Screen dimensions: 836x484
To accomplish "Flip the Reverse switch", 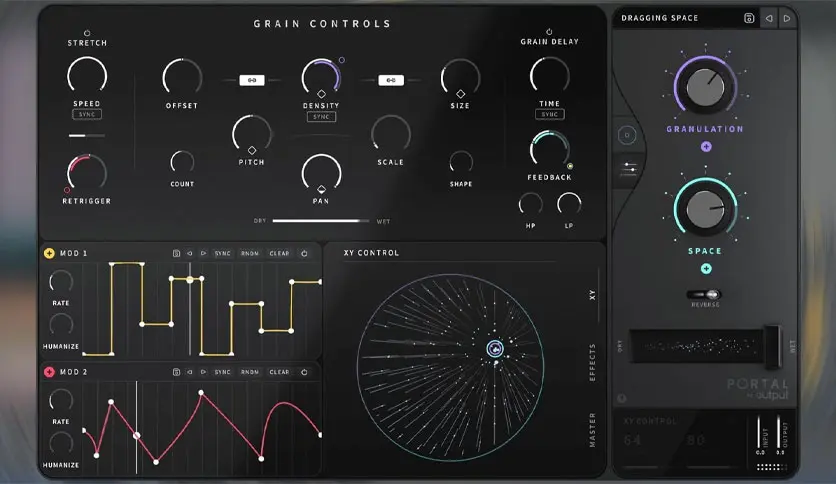I will coord(707,294).
